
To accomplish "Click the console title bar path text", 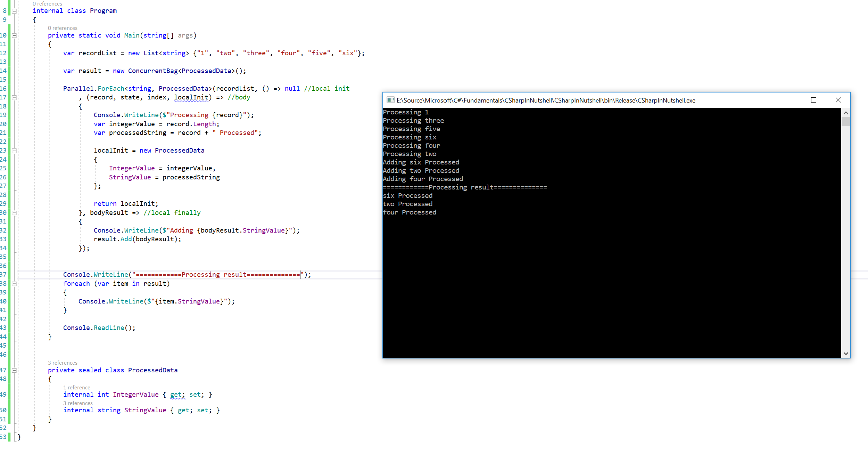I will pos(545,100).
